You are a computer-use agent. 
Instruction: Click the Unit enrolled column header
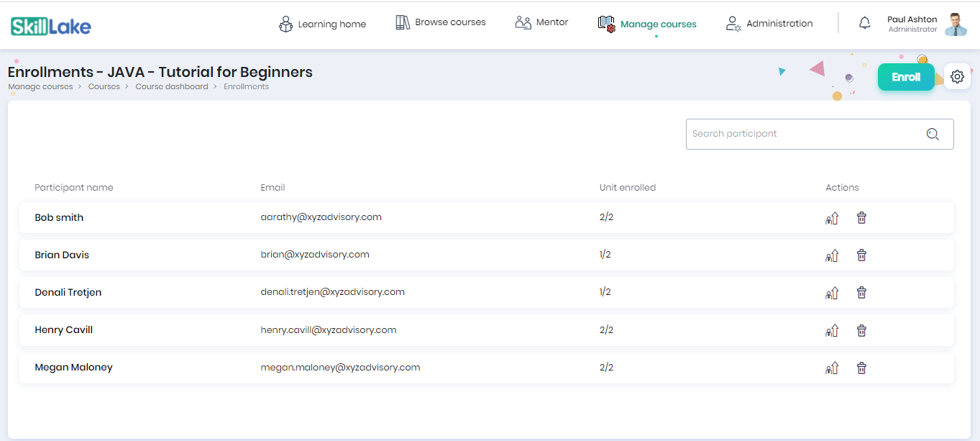pos(628,188)
